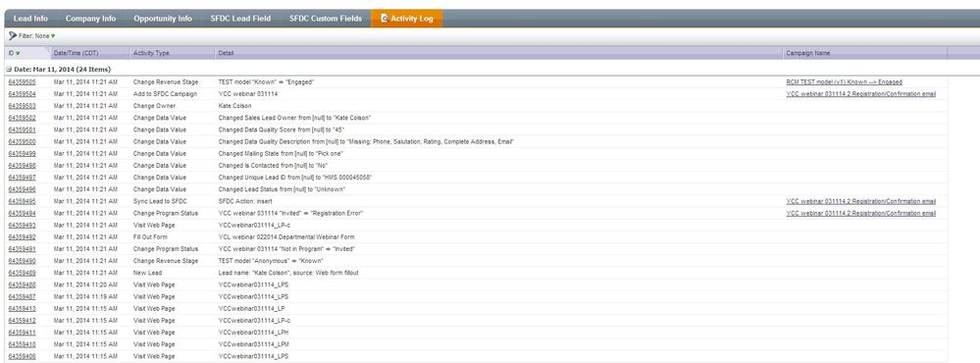Open the SFDC Custom Fields tab
This screenshot has width=980, height=363.
click(325, 19)
